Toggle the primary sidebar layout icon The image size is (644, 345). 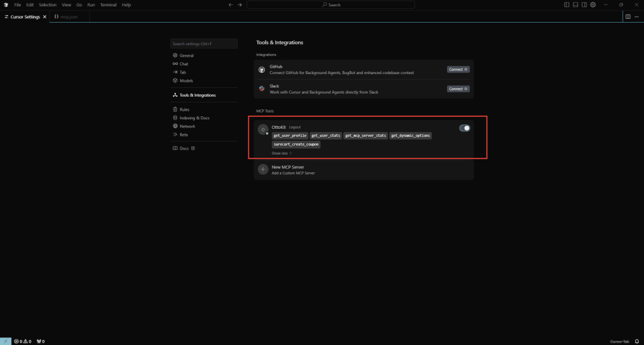pos(567,4)
